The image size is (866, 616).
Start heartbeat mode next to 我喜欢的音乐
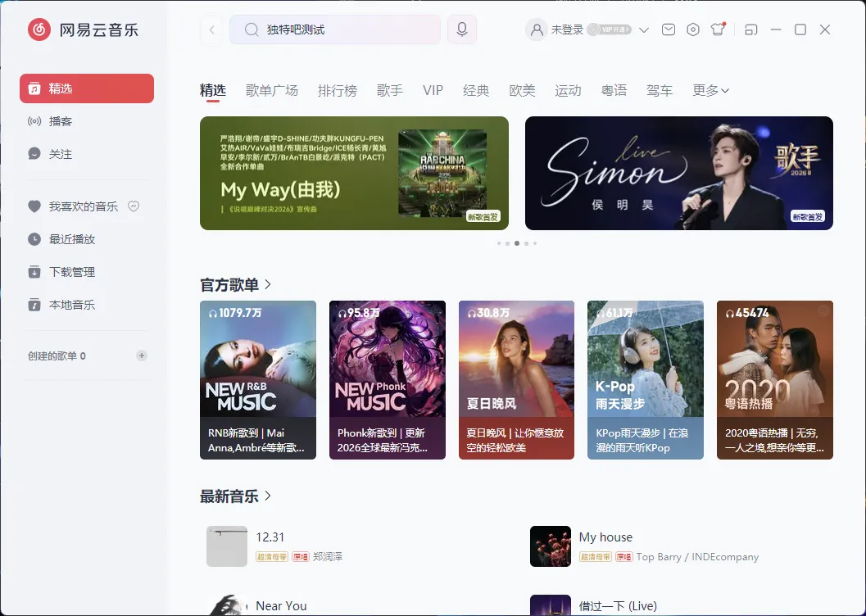click(x=134, y=206)
